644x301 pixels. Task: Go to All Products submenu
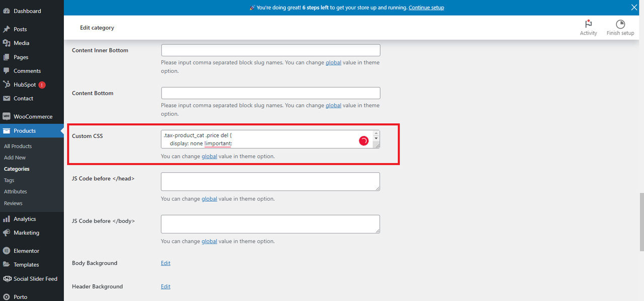pos(18,146)
